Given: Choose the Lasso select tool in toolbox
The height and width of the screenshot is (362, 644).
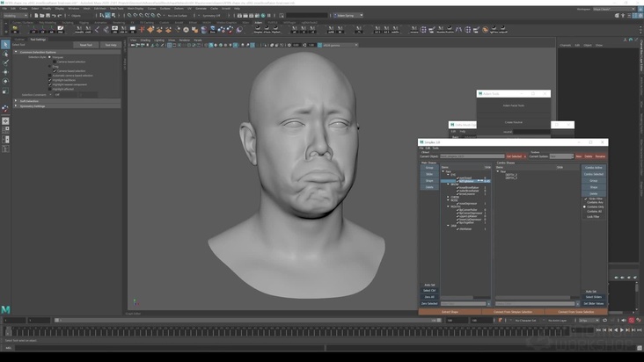Looking at the screenshot, I should [5, 54].
